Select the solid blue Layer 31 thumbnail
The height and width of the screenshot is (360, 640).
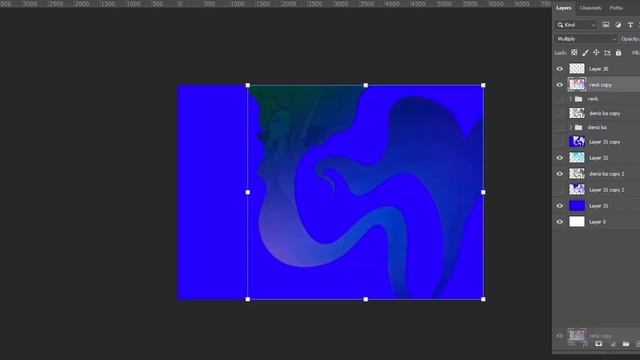coord(577,206)
